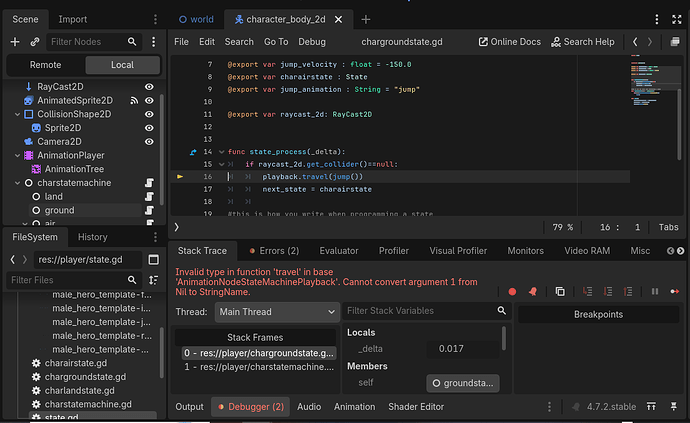Fold the if block on line 15
The image size is (690, 423).
(221, 164)
